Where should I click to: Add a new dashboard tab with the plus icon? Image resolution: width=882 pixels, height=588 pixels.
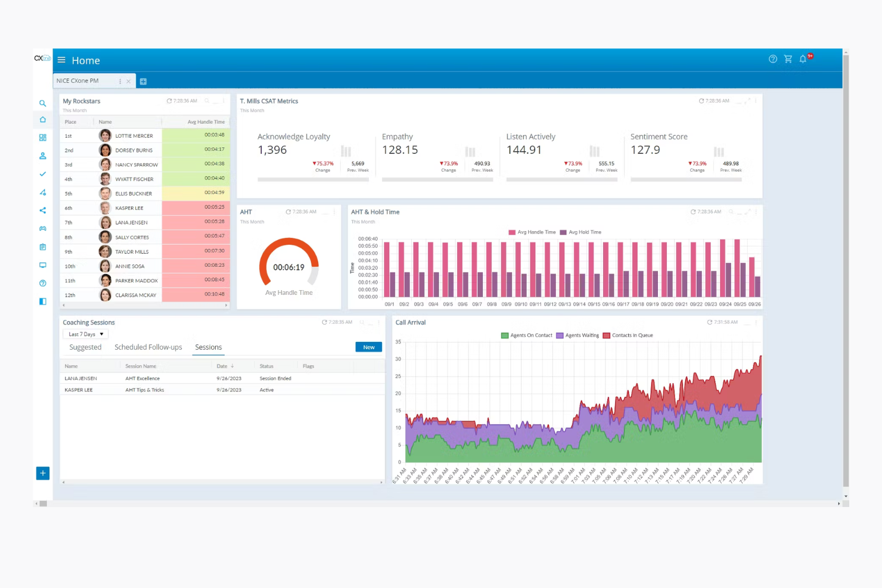pos(143,82)
